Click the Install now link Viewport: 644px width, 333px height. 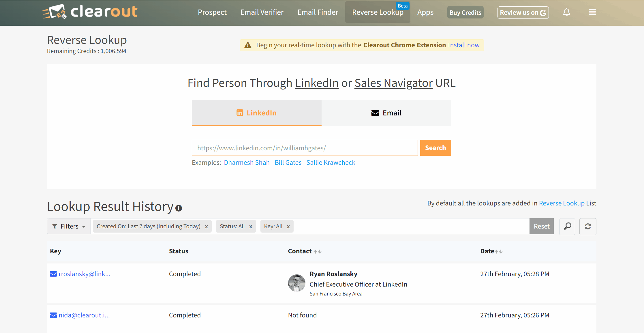463,45
